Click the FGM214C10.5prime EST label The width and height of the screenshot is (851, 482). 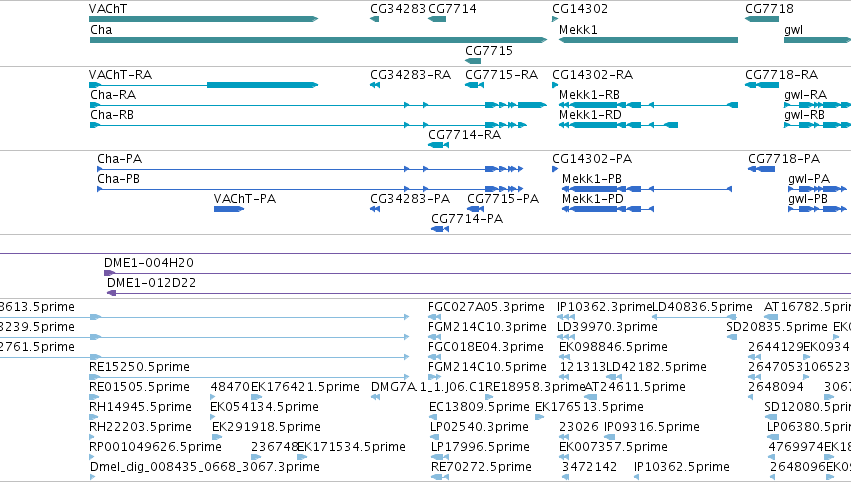tap(487, 367)
